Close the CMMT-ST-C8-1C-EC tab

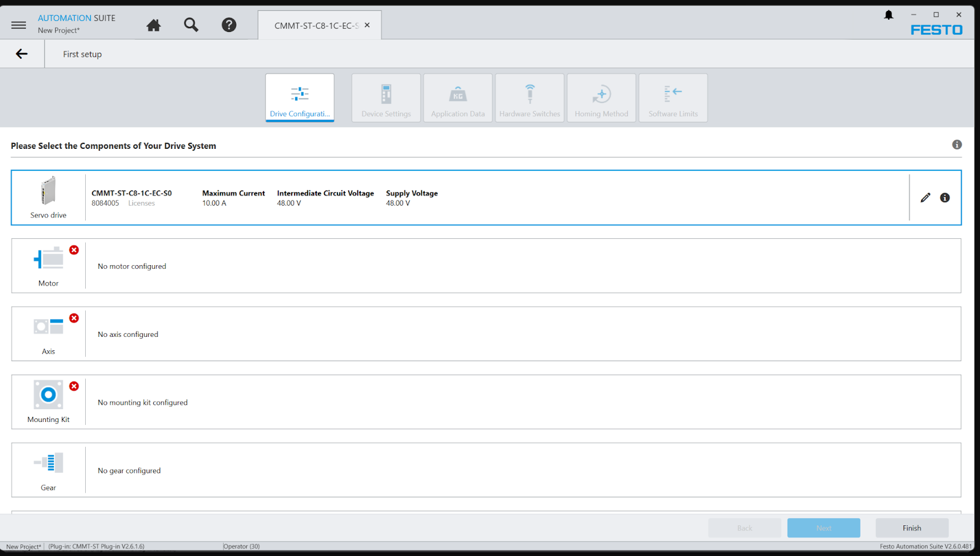(367, 25)
